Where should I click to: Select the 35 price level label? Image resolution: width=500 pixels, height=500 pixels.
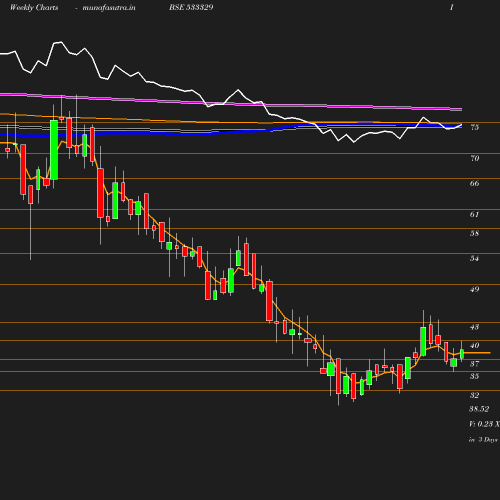point(475,376)
